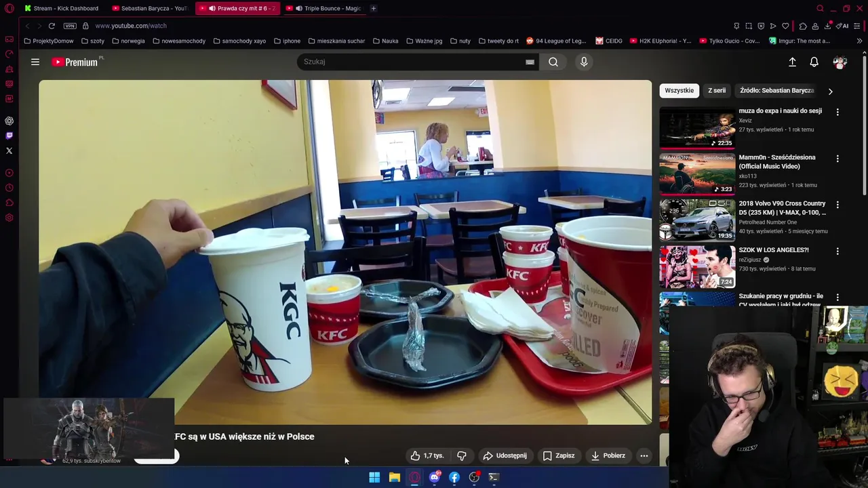Open ChatGPT from the Opera sidebar
The height and width of the screenshot is (488, 868).
click(x=9, y=121)
